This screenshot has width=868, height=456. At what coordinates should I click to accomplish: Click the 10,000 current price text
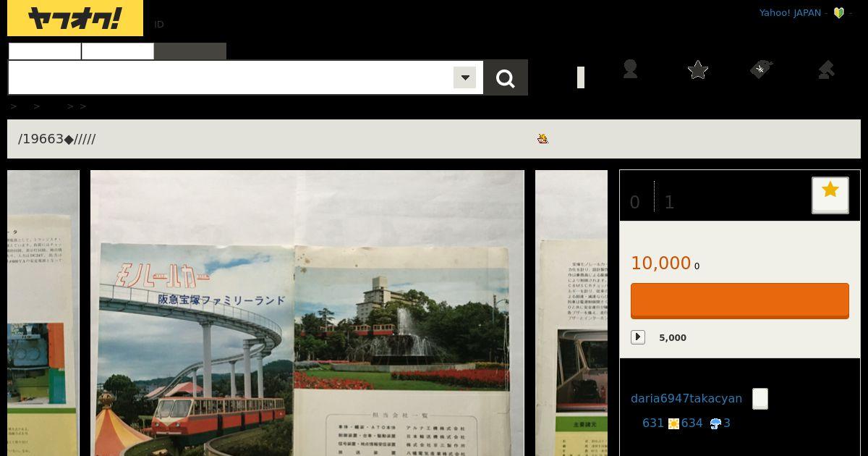coord(661,263)
